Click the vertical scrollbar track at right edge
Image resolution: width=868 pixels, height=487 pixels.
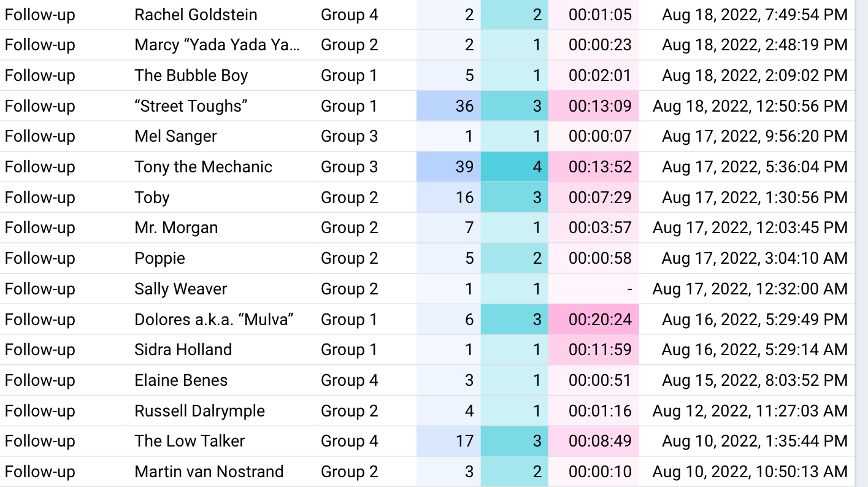(x=861, y=245)
